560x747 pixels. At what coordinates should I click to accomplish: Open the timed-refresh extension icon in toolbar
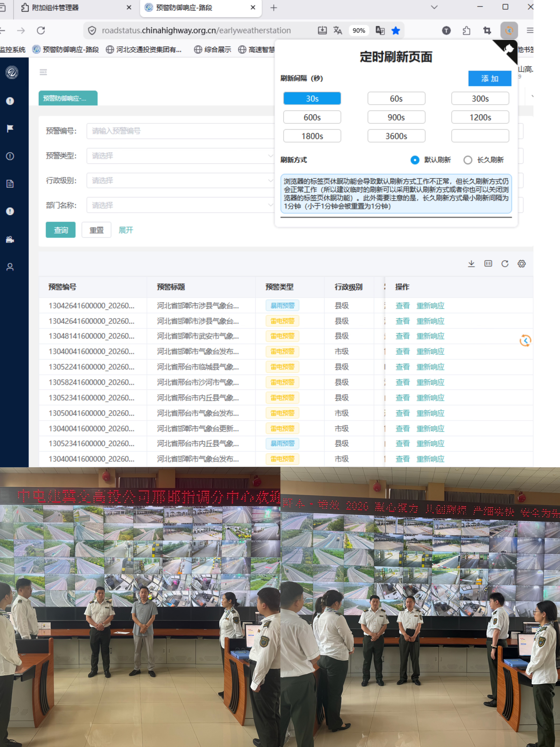coord(509,30)
